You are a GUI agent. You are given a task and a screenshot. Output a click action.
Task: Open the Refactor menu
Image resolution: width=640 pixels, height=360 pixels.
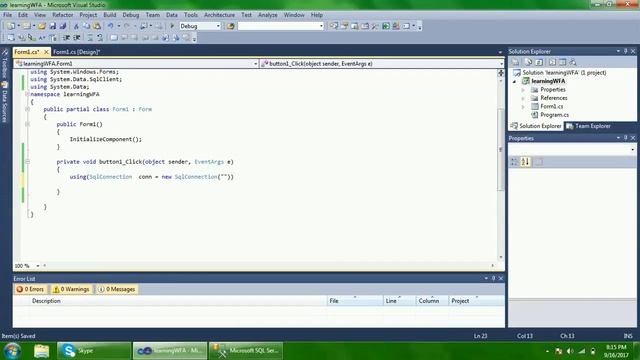point(62,15)
